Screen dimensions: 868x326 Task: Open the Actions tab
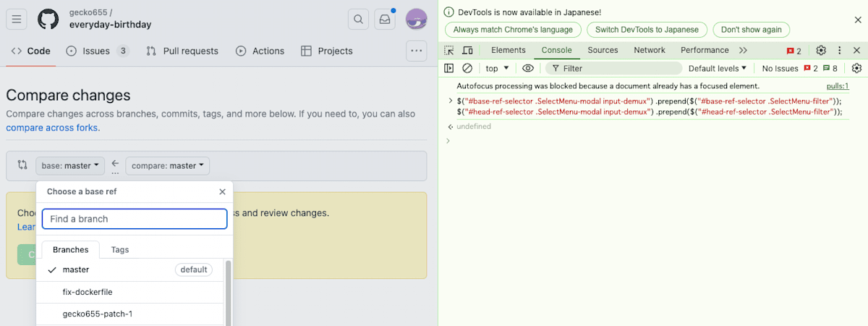pos(260,51)
